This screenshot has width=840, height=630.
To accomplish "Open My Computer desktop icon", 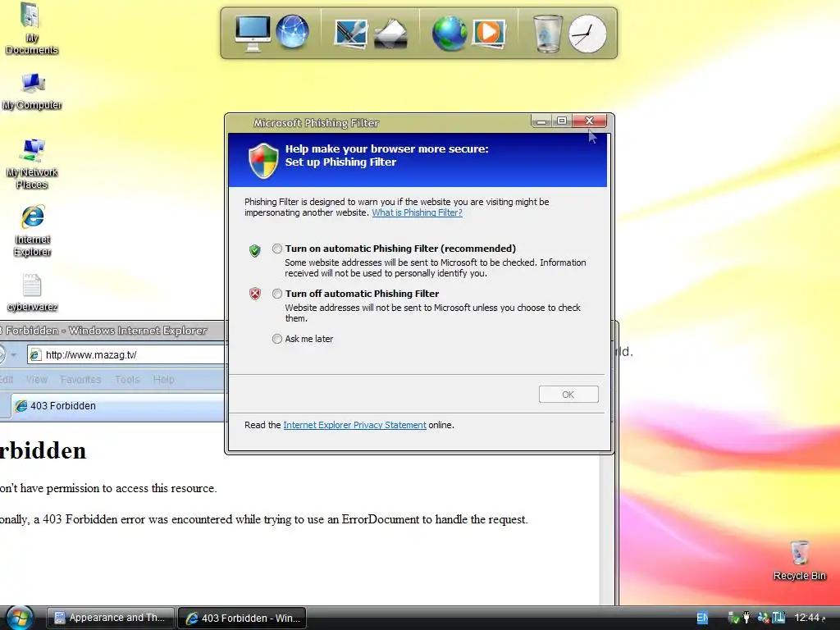I will [32, 92].
